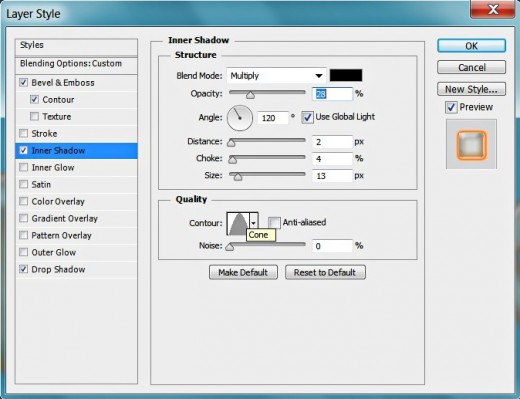Image resolution: width=520 pixels, height=399 pixels.
Task: Disable the Preview checkbox
Action: pos(451,107)
